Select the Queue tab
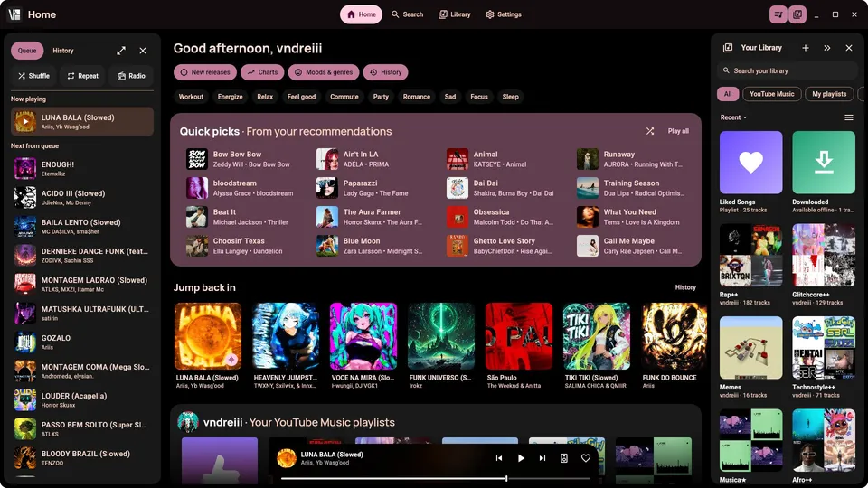The width and height of the screenshot is (868, 488). coord(27,51)
